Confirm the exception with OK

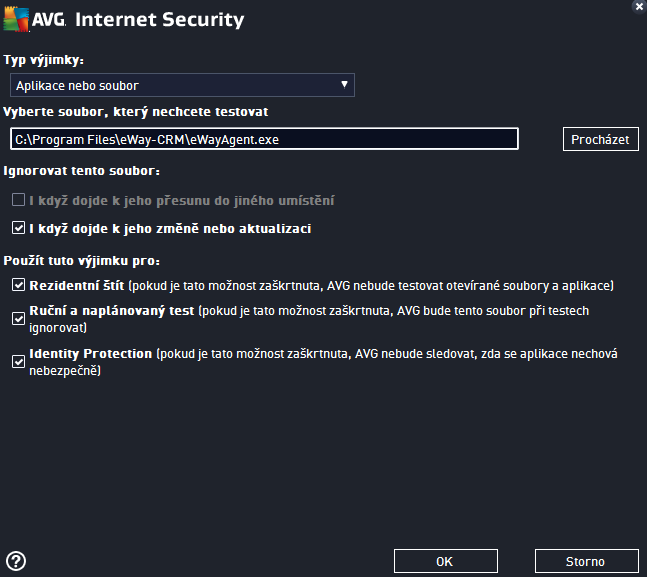pyautogui.click(x=446, y=561)
